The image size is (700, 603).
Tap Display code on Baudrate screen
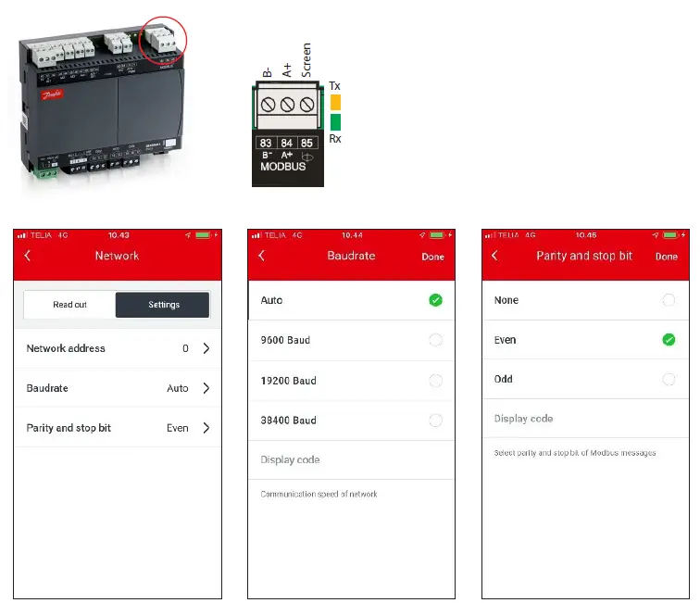point(290,459)
